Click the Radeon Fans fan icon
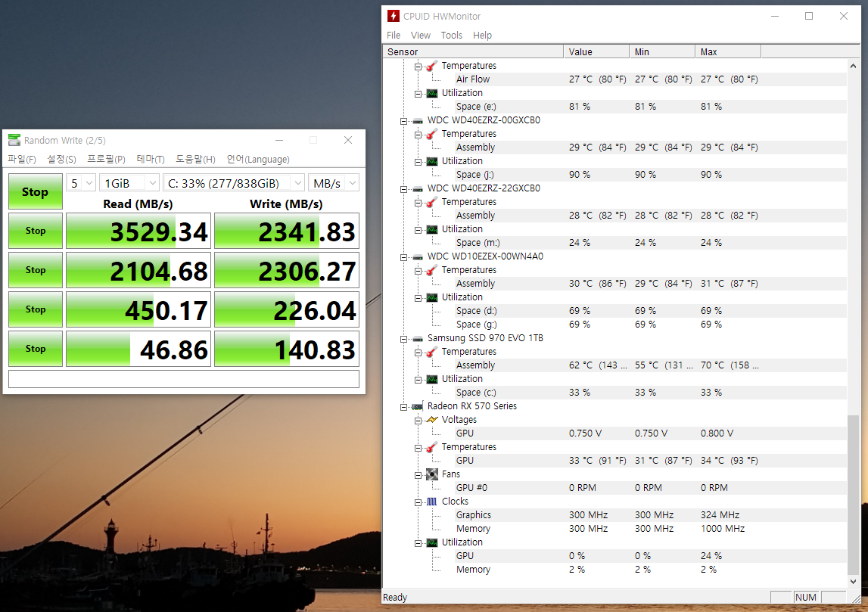The width and height of the screenshot is (868, 612). click(432, 474)
